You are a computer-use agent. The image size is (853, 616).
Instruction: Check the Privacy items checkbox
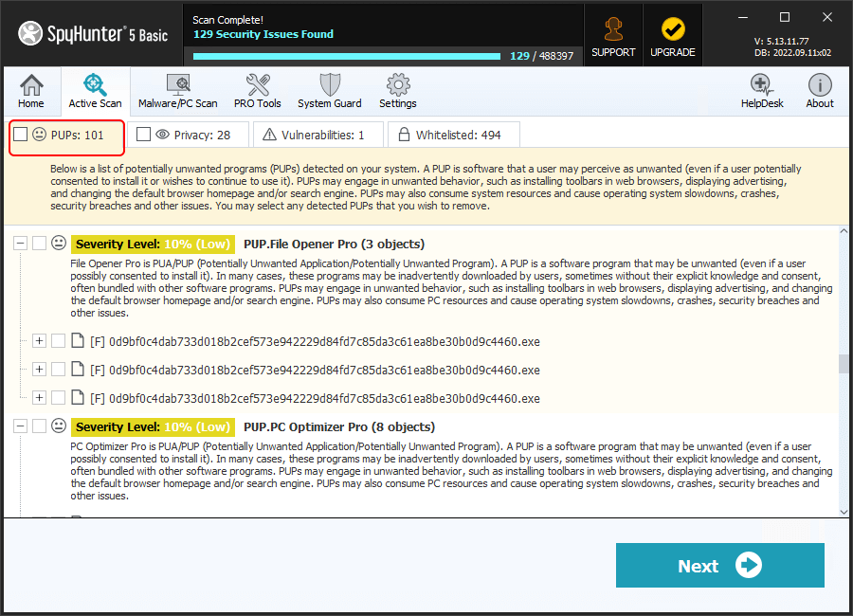click(145, 134)
